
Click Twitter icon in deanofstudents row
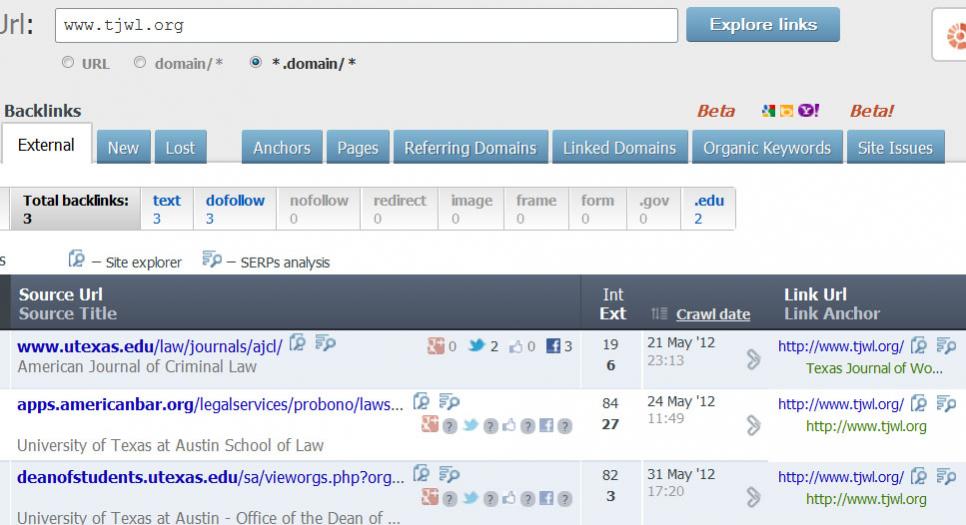(x=471, y=497)
